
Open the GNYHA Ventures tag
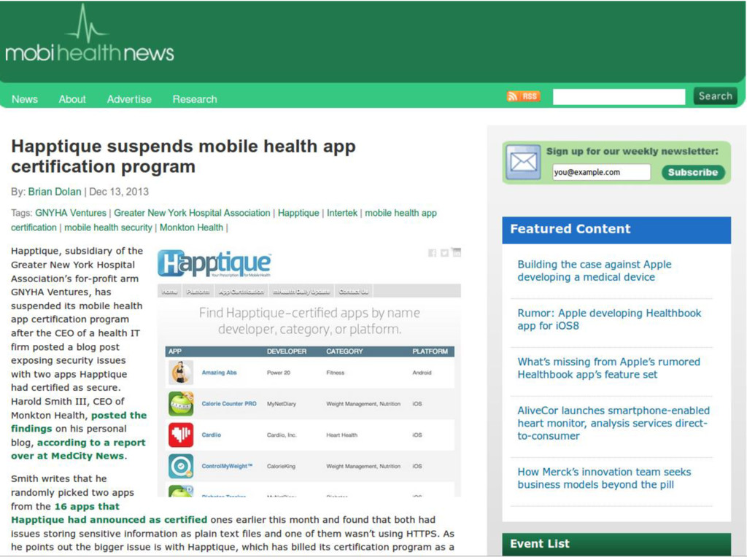[71, 213]
